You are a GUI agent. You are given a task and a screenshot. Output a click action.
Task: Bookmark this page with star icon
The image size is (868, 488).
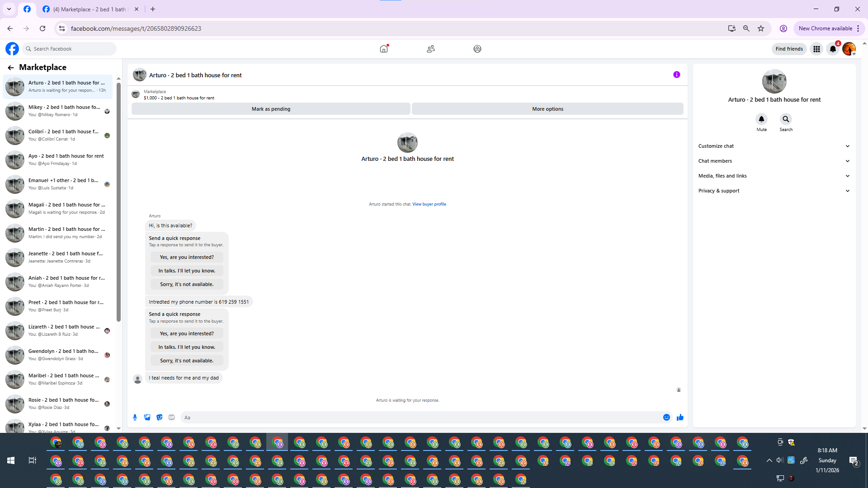point(761,28)
